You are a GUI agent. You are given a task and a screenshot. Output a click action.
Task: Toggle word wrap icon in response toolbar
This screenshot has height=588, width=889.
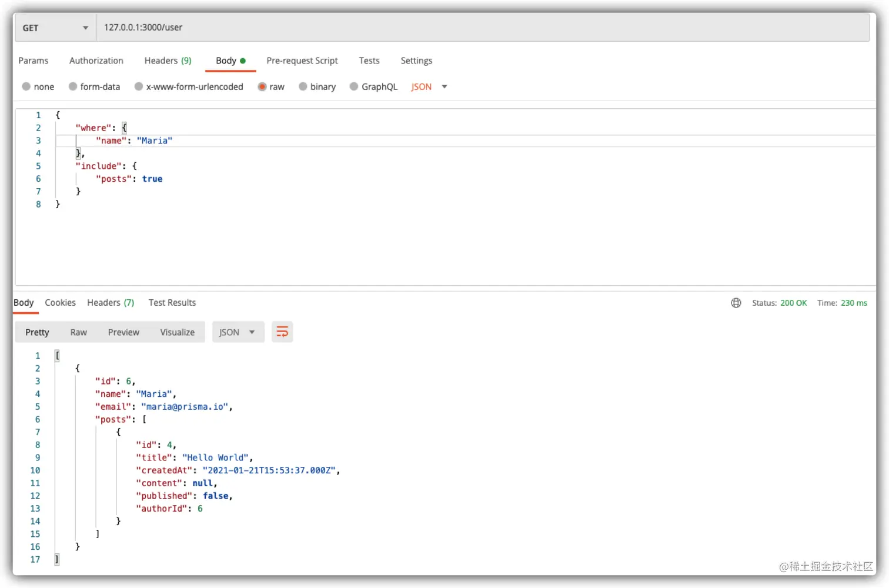pos(282,332)
